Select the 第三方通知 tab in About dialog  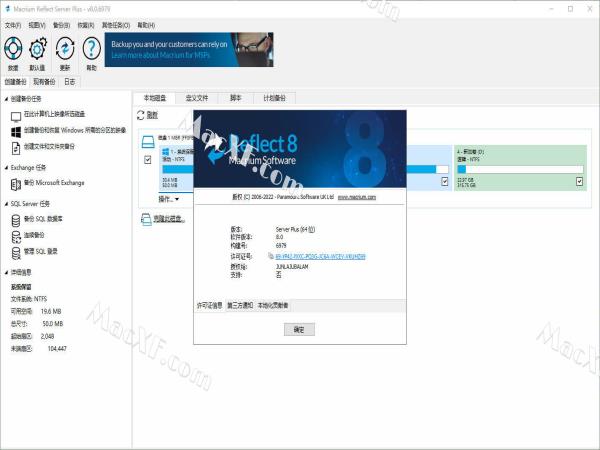click(x=240, y=305)
